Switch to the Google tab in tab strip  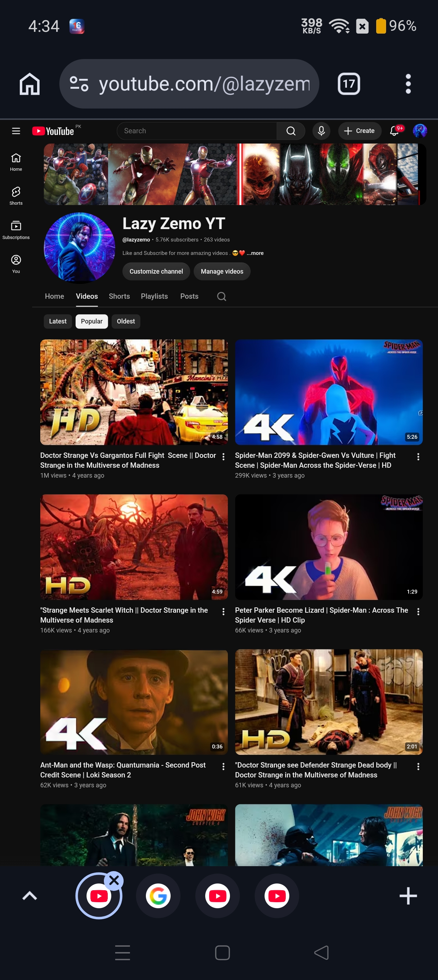pyautogui.click(x=158, y=896)
